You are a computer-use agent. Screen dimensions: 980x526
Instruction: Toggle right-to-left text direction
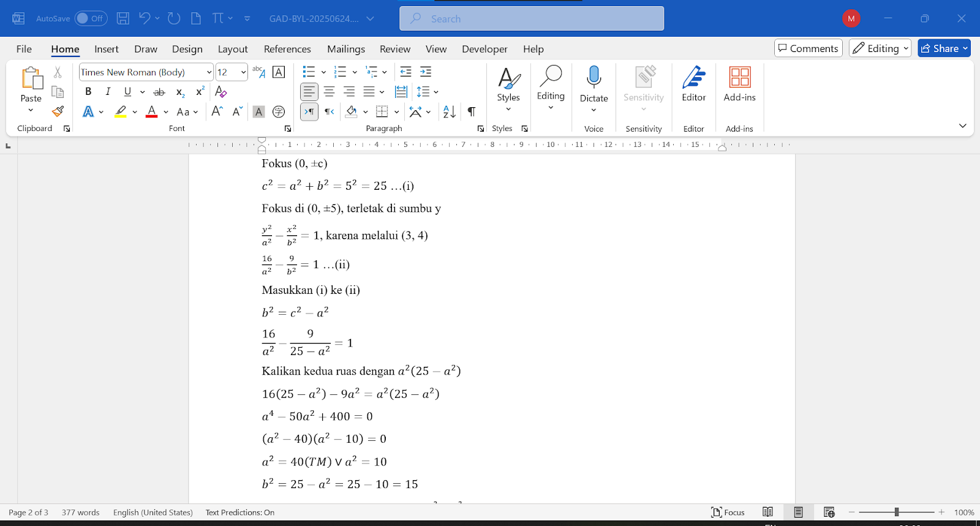[x=330, y=111]
